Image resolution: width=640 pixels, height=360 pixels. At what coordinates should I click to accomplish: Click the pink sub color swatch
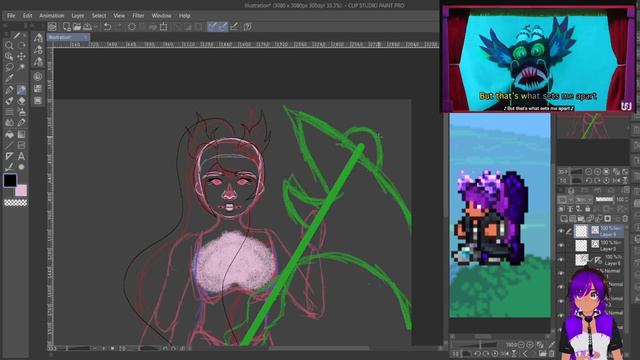click(22, 191)
